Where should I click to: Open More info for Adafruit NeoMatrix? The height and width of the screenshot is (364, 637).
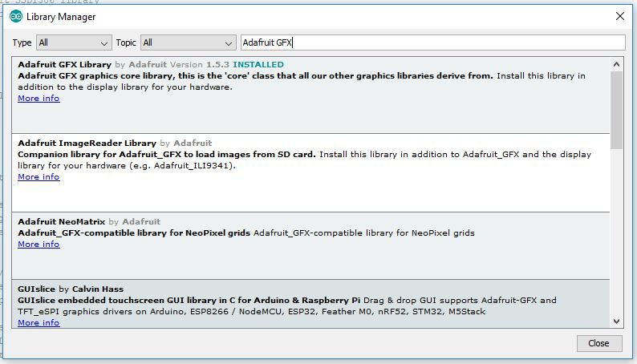pyautogui.click(x=39, y=245)
